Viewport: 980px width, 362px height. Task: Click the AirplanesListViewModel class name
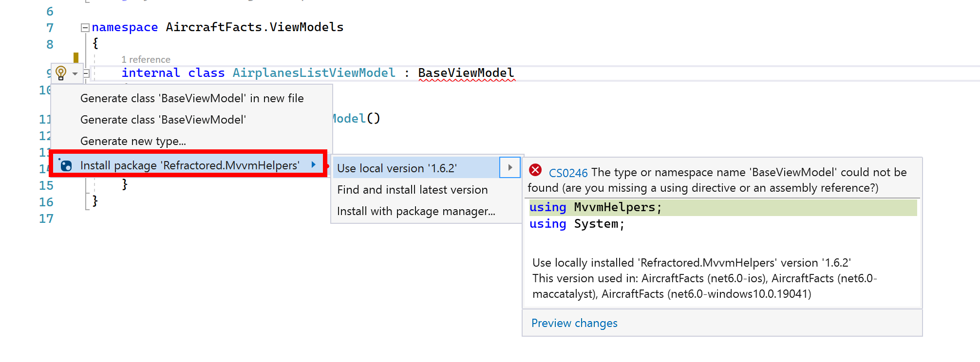click(314, 73)
